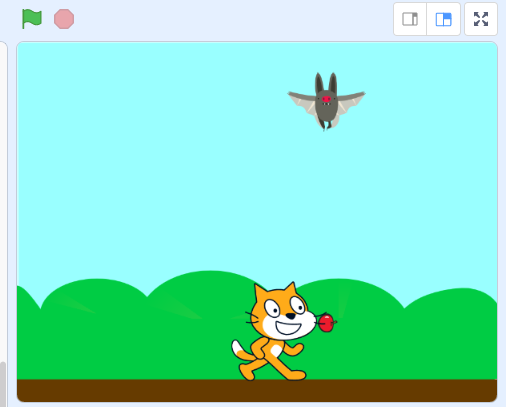
Task: Switch to large stage layout
Action: click(x=444, y=19)
